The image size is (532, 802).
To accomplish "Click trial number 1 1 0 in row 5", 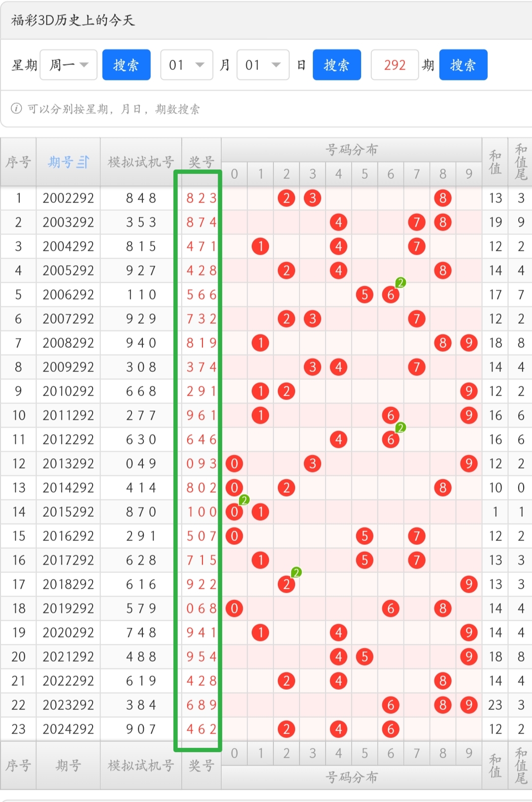I will [x=141, y=295].
